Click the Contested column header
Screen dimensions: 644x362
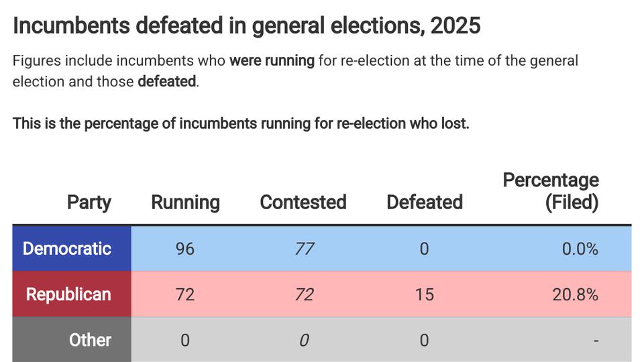point(303,202)
